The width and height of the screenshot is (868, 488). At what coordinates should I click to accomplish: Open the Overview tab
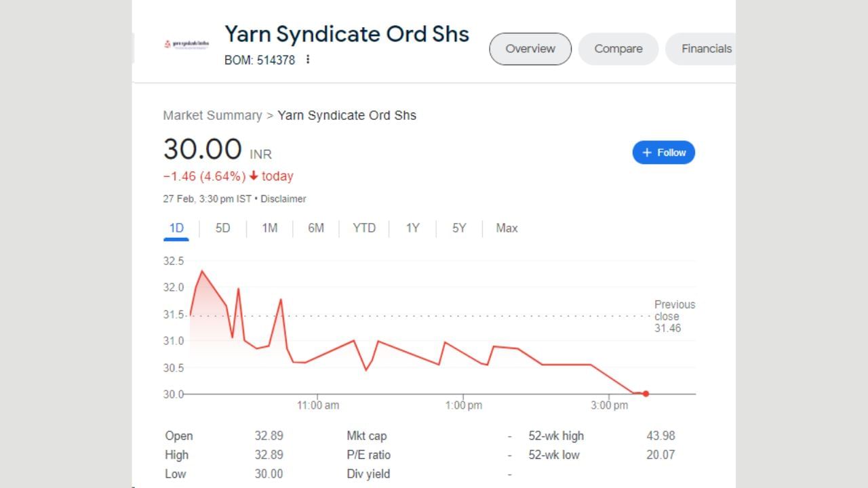point(530,49)
